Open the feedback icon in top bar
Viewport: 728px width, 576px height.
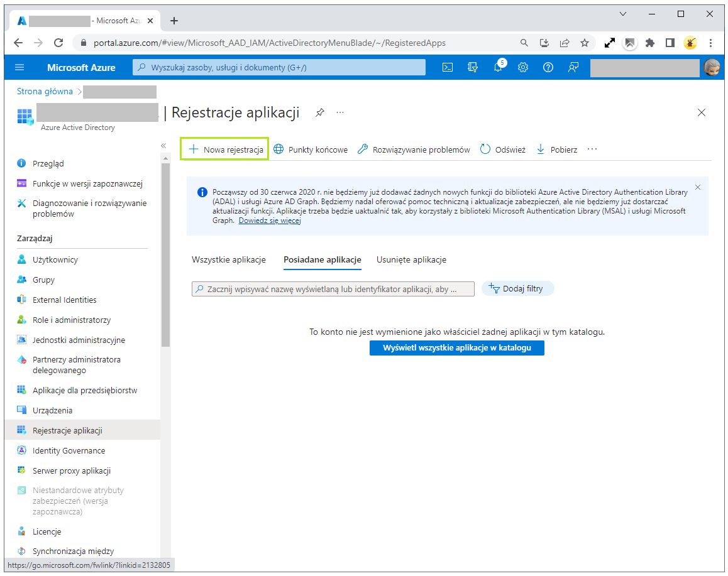click(573, 67)
